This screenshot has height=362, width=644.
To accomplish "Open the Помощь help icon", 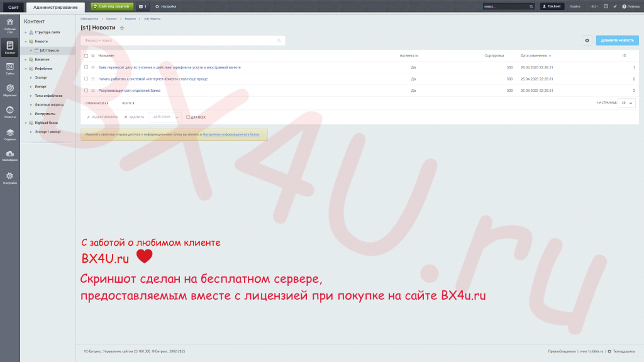I will point(625,6).
